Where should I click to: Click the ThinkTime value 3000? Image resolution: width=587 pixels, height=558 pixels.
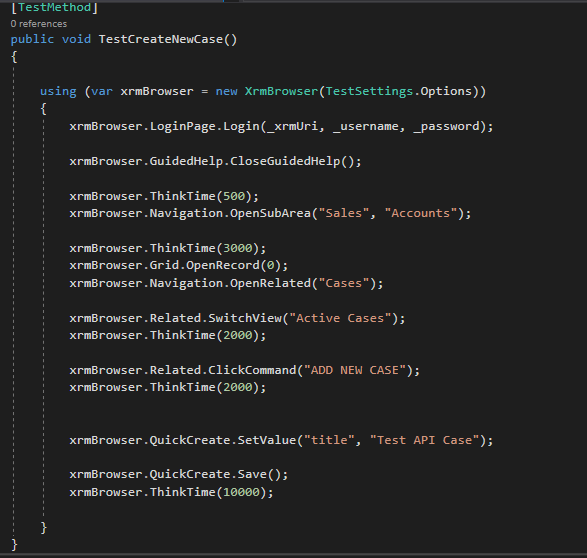point(238,248)
